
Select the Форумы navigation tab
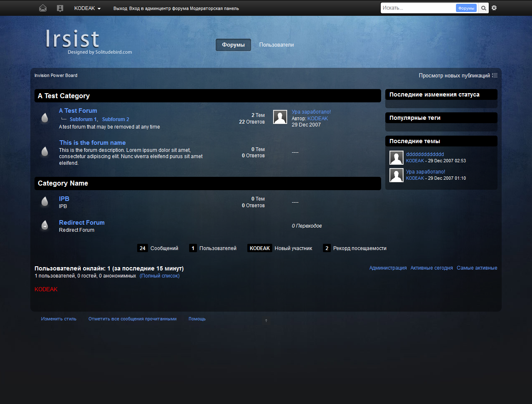[x=233, y=45]
